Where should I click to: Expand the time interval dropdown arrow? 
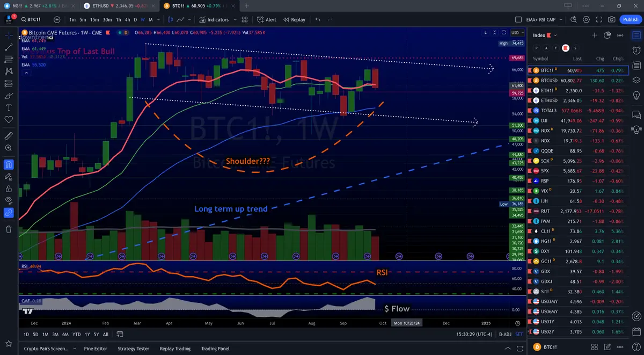(x=158, y=19)
